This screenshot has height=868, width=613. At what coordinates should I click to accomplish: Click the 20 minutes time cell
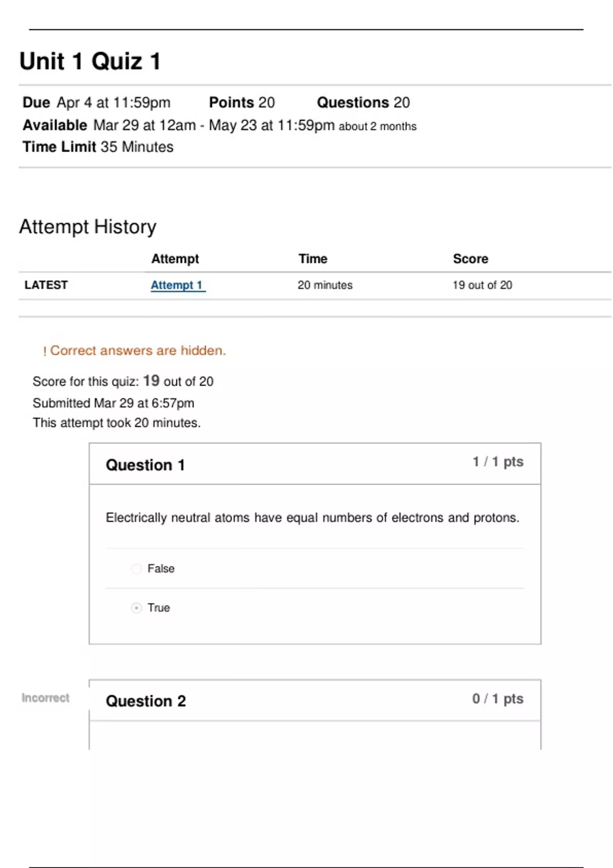pos(325,285)
